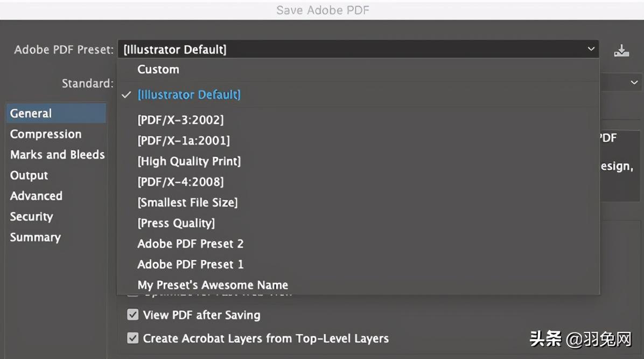Choose Custom from preset list

click(x=158, y=70)
